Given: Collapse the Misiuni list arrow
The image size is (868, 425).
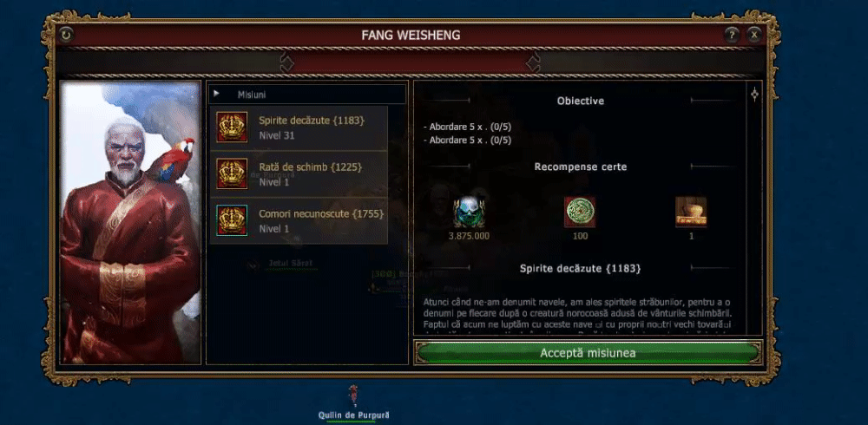Looking at the screenshot, I should coord(216,94).
